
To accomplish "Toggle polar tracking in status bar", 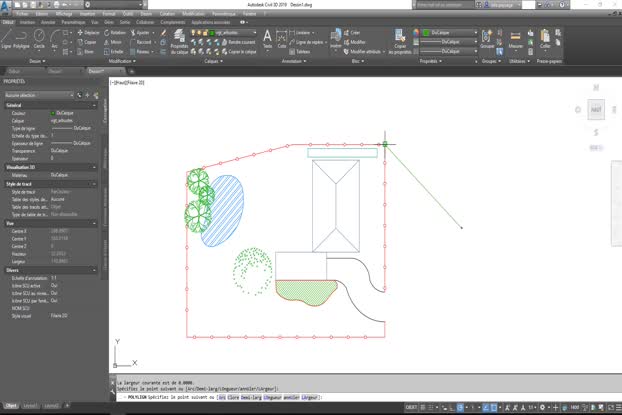I will click(x=460, y=407).
